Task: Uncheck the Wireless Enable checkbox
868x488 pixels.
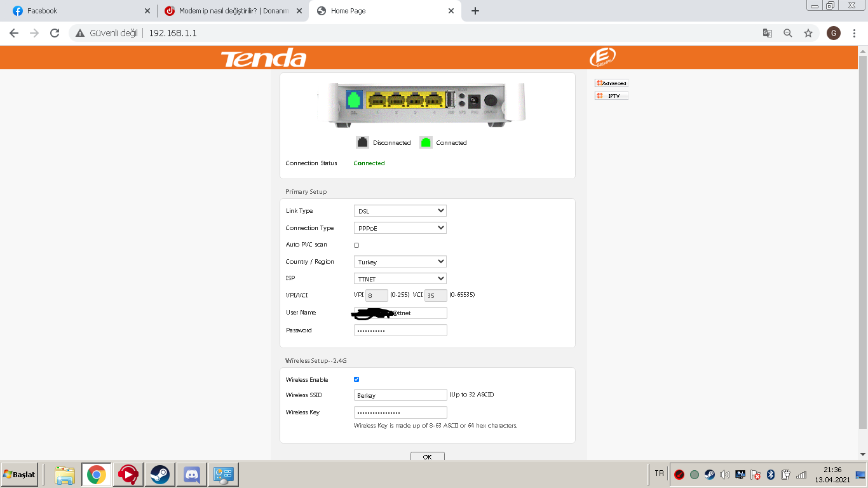Action: tap(356, 379)
